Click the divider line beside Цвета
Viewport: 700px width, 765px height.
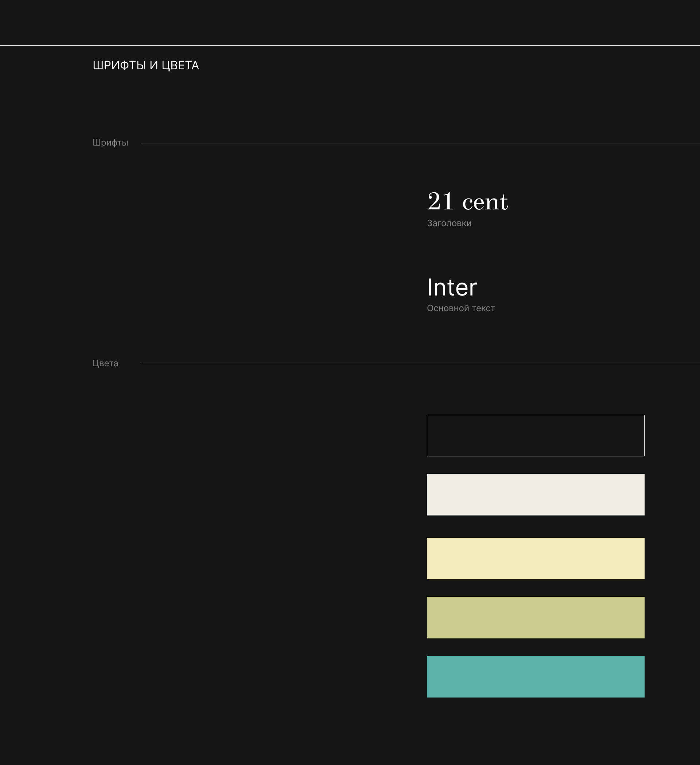coord(417,364)
